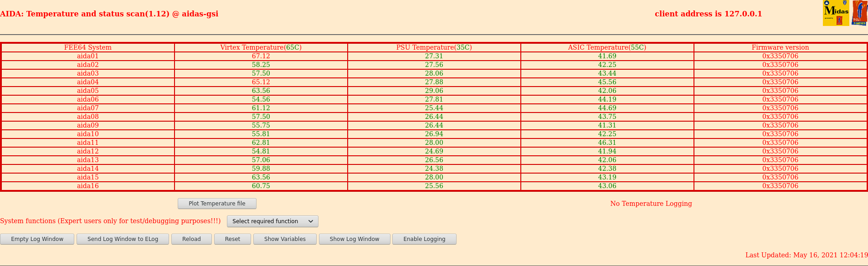Click the System functions expert warning text

click(110, 221)
